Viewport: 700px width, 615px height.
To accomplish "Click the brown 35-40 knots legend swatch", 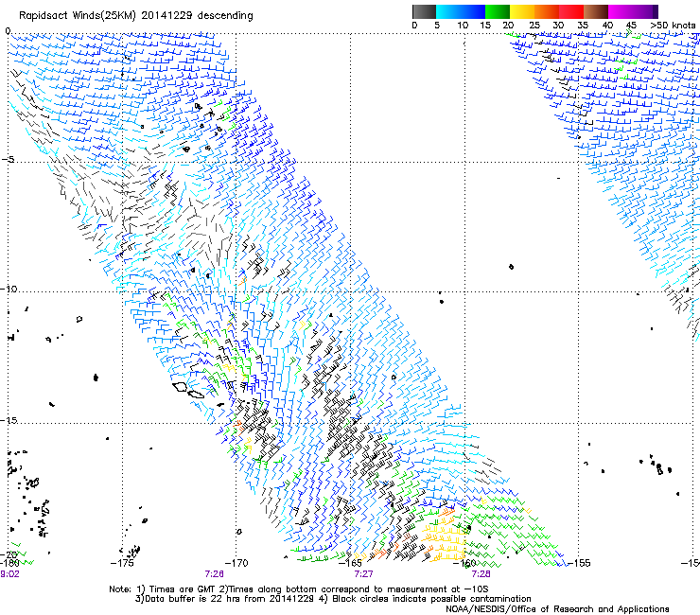I will 596,11.
